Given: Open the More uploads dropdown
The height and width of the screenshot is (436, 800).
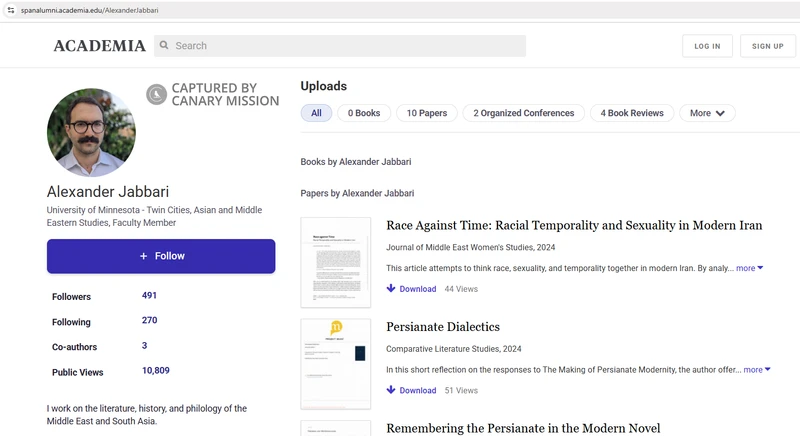Looking at the screenshot, I should click(x=712, y=113).
